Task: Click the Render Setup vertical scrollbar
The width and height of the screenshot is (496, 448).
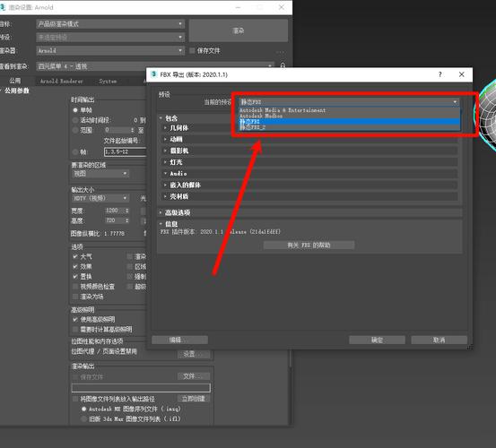Action: 290,358
